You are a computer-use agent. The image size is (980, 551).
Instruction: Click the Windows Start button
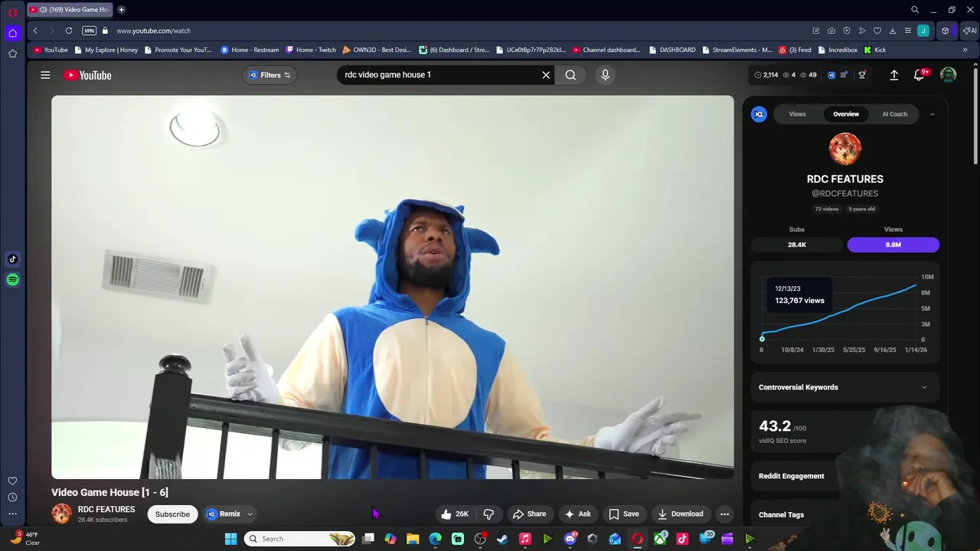230,539
